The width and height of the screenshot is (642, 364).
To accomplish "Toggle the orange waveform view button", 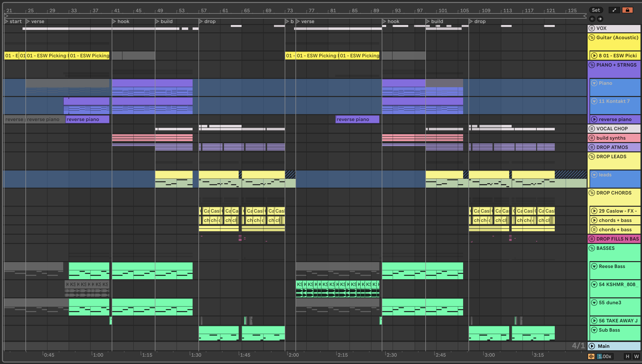I will (591, 356).
